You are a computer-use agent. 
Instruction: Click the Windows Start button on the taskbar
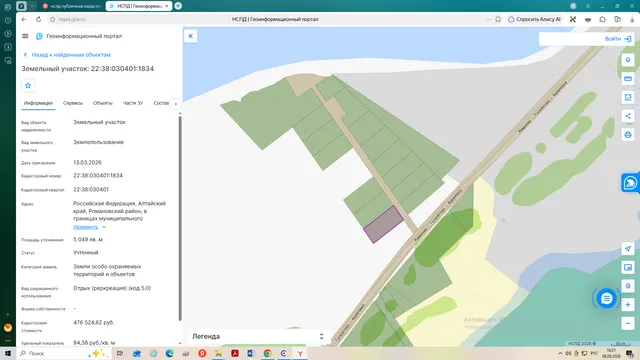pyautogui.click(x=8, y=353)
